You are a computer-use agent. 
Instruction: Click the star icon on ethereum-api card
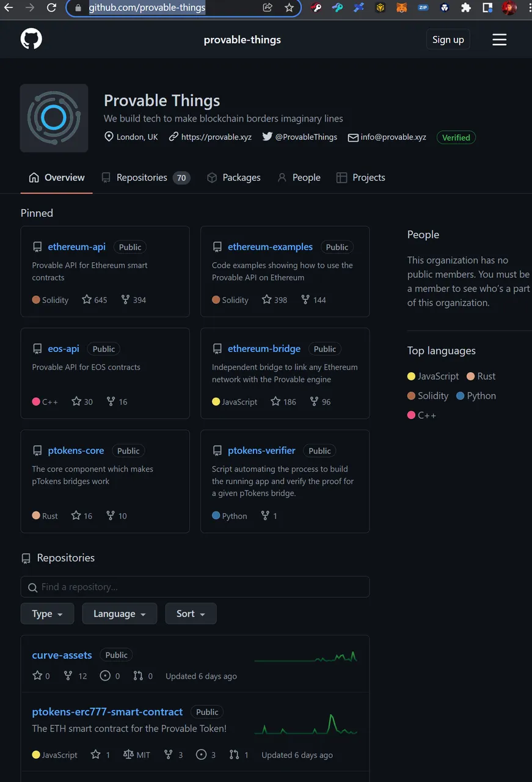click(x=87, y=299)
